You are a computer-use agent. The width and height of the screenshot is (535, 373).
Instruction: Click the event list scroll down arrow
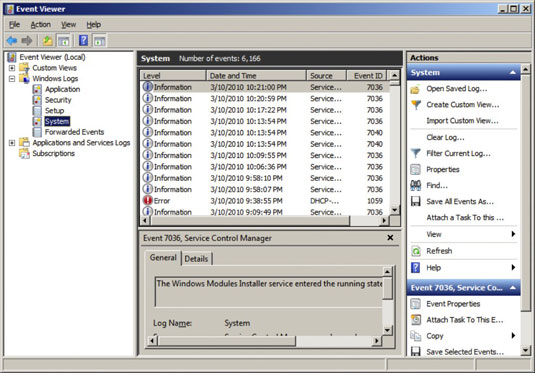click(x=394, y=210)
